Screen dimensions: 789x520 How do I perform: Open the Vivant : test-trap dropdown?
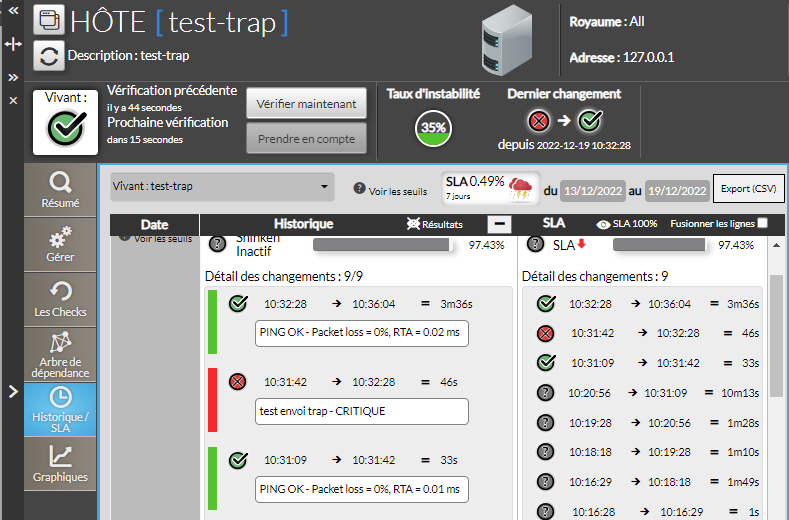click(222, 186)
